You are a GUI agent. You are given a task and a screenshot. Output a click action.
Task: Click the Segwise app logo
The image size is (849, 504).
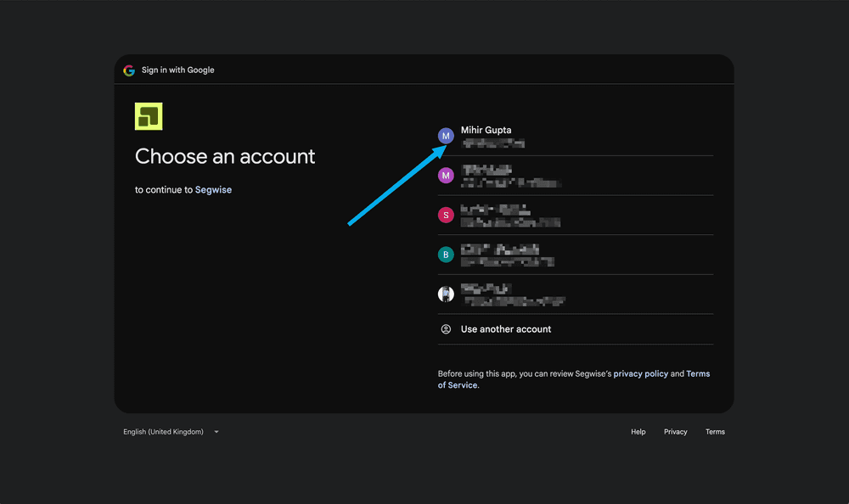pos(149,116)
